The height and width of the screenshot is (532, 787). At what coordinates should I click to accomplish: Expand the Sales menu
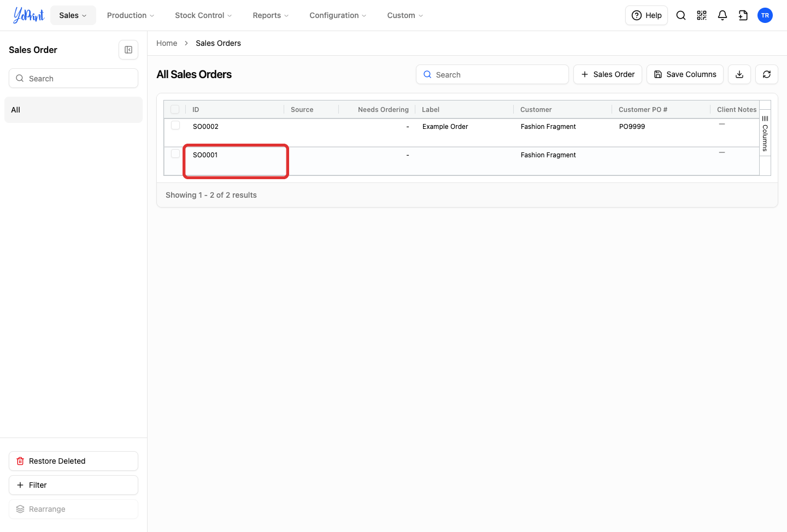click(x=73, y=15)
